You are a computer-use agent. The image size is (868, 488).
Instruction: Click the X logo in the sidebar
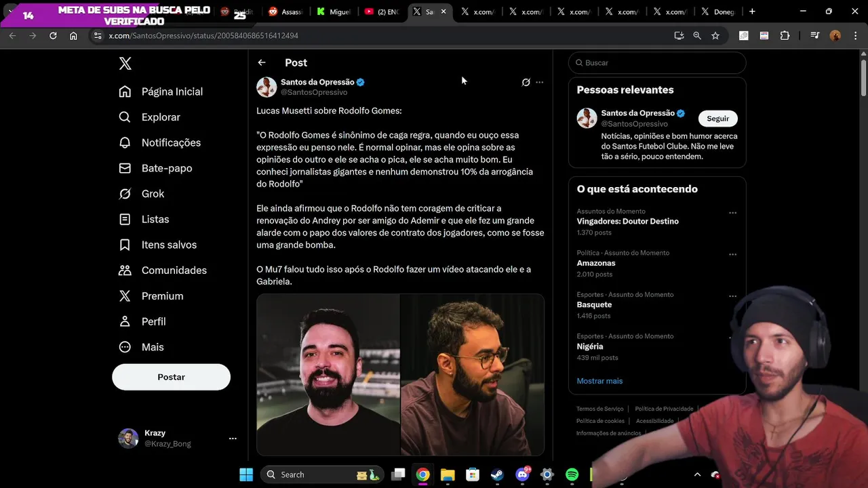pos(125,64)
